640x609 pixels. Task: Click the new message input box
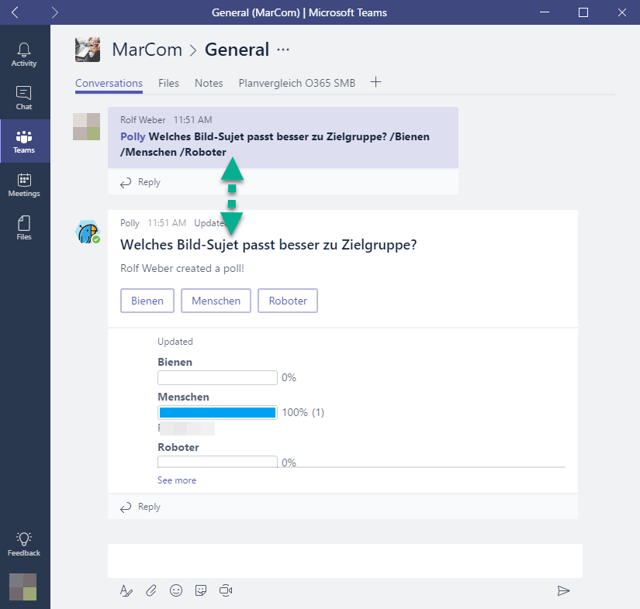pos(344,560)
